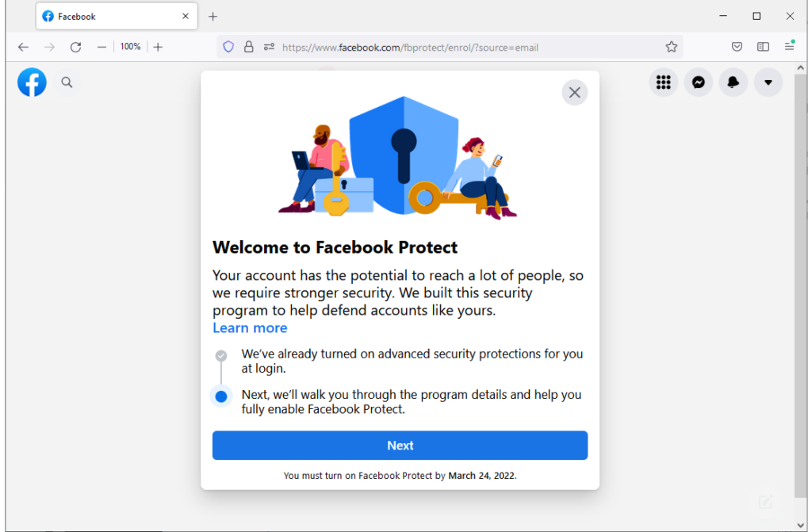Open site permissions icon in address bar

(x=269, y=47)
